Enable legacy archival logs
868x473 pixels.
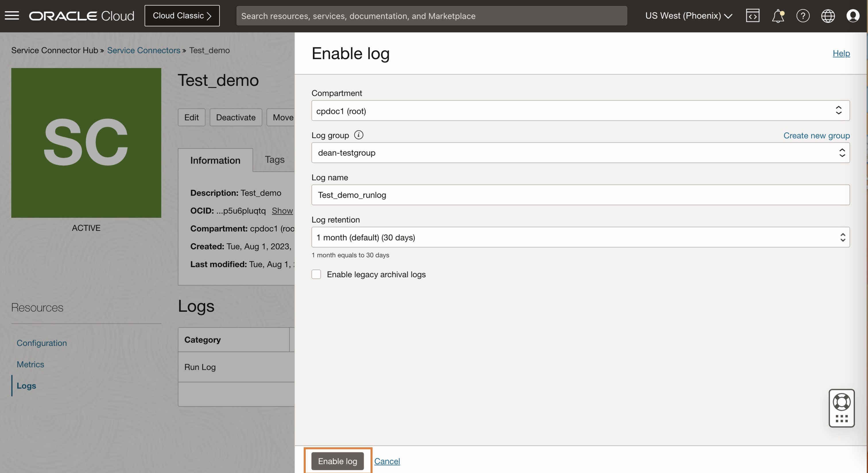(316, 275)
